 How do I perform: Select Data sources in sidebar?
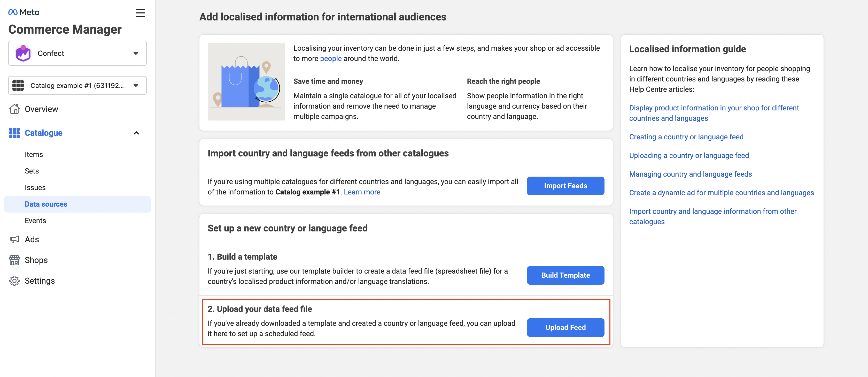78,204
